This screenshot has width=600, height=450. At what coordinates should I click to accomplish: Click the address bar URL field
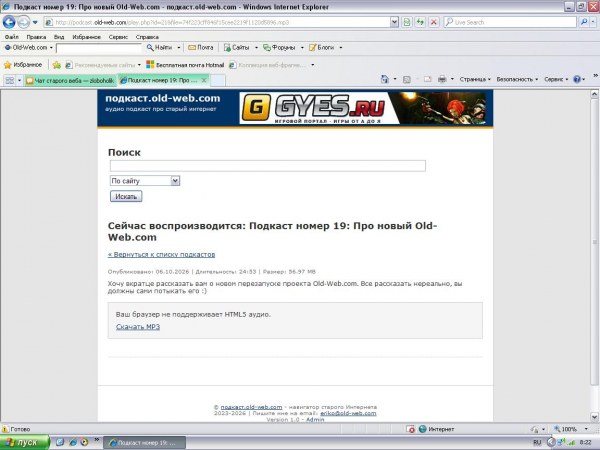click(217, 22)
